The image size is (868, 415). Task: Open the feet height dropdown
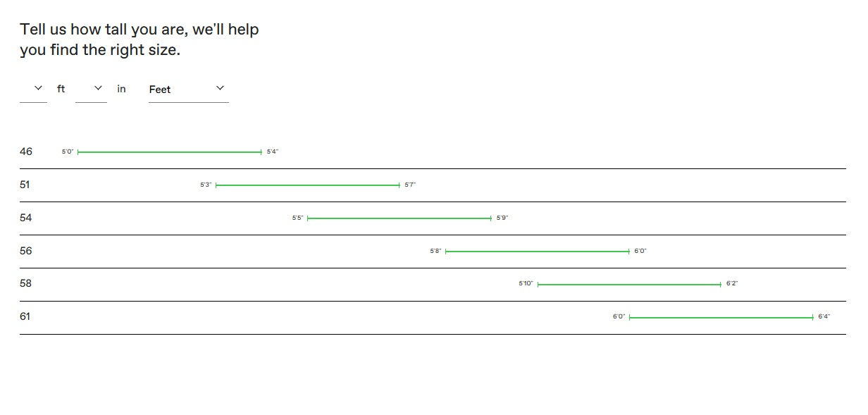(33, 89)
